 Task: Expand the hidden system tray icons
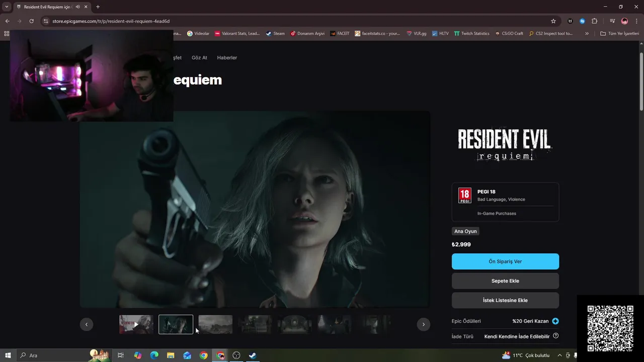click(x=559, y=355)
